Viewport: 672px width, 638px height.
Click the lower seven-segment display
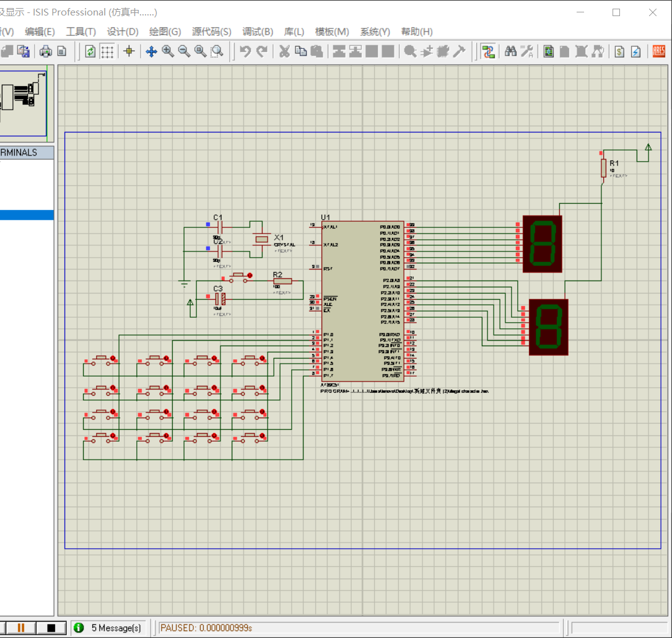click(x=548, y=327)
